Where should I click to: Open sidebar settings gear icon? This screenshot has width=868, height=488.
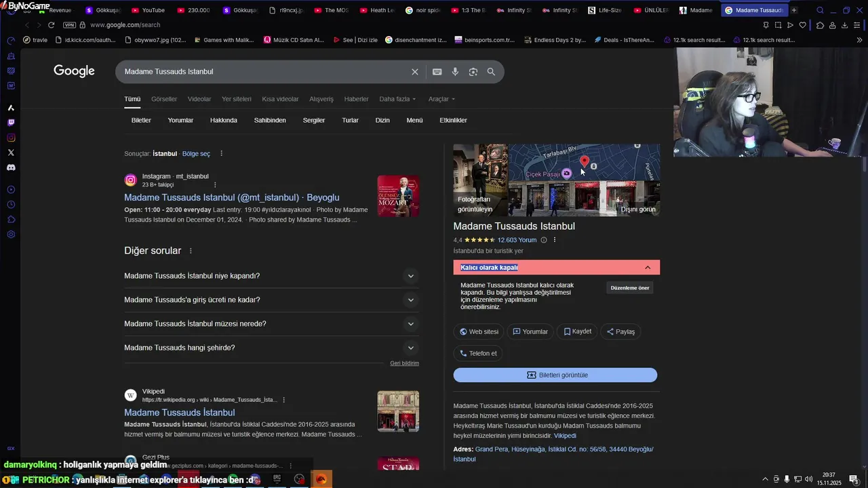pos(11,235)
